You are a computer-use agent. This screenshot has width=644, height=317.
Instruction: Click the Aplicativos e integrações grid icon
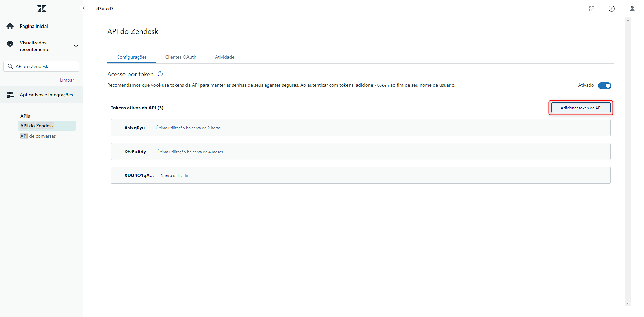(10, 95)
